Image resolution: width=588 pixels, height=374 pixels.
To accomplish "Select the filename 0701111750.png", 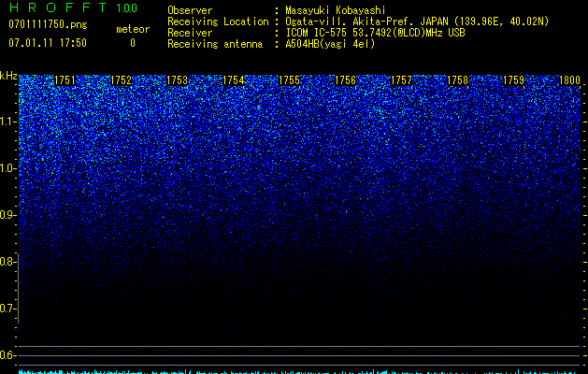I will click(48, 25).
